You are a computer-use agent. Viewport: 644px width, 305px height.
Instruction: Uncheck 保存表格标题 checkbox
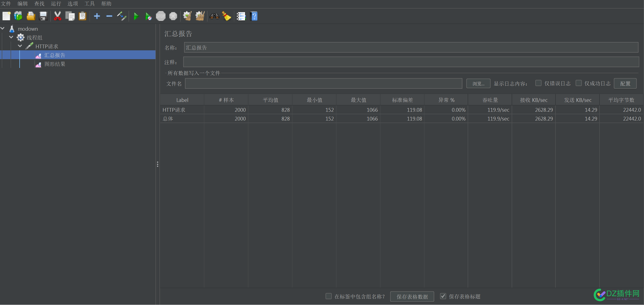pos(443,296)
